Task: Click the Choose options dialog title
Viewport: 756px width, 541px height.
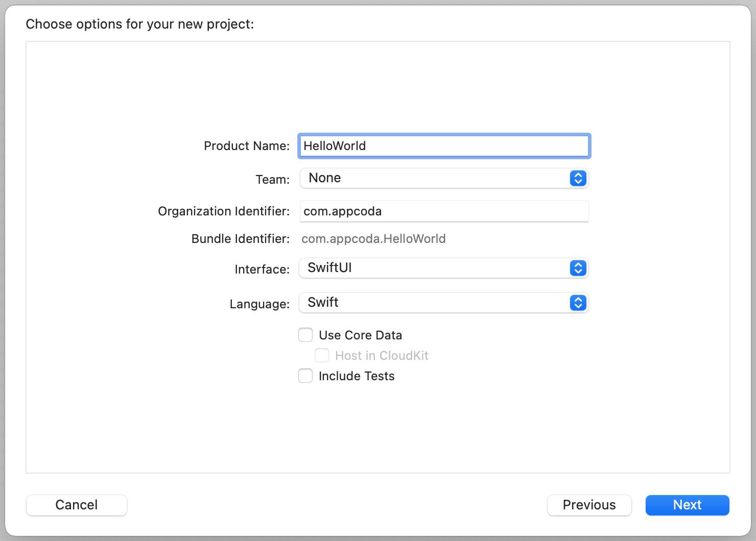Action: [x=139, y=24]
